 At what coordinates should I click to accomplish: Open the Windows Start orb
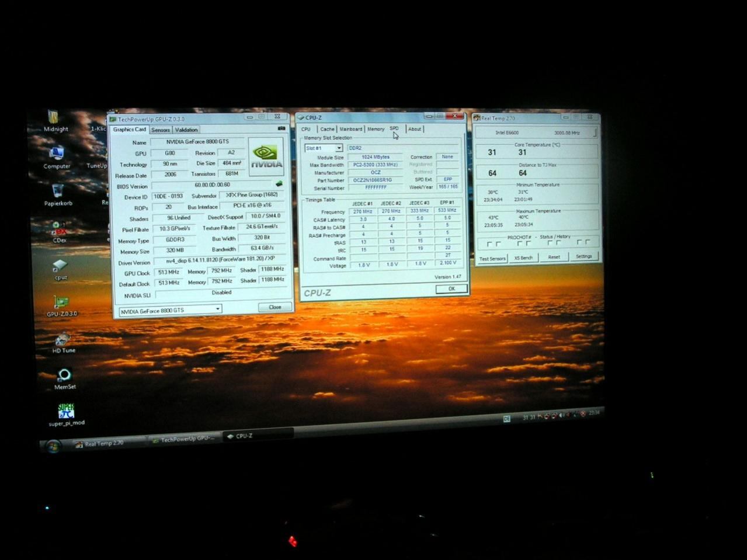coord(53,447)
